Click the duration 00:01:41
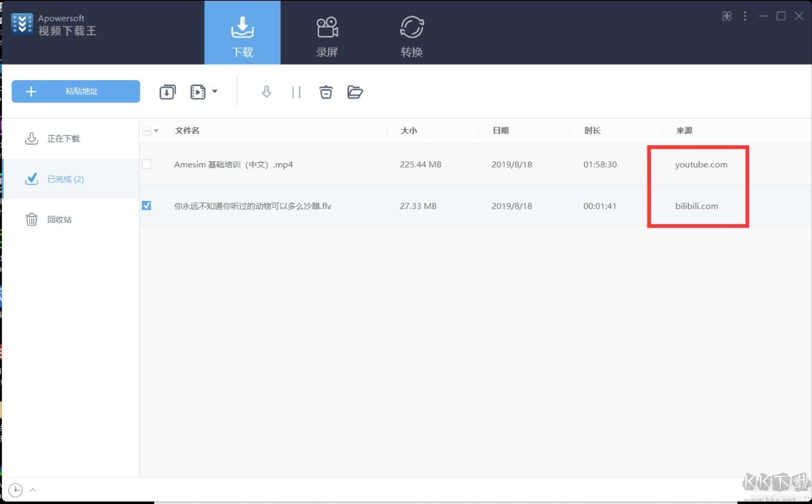812x504 pixels. click(x=600, y=206)
